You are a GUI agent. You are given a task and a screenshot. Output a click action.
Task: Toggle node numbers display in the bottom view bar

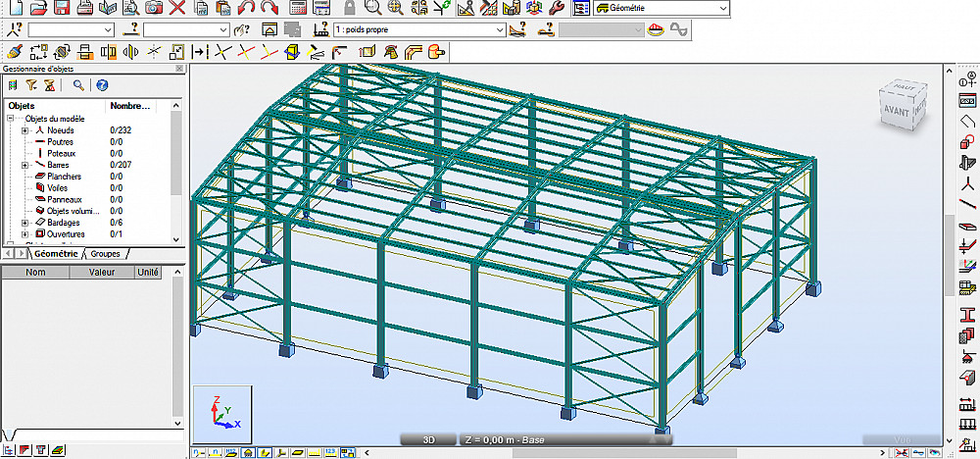tap(196, 451)
